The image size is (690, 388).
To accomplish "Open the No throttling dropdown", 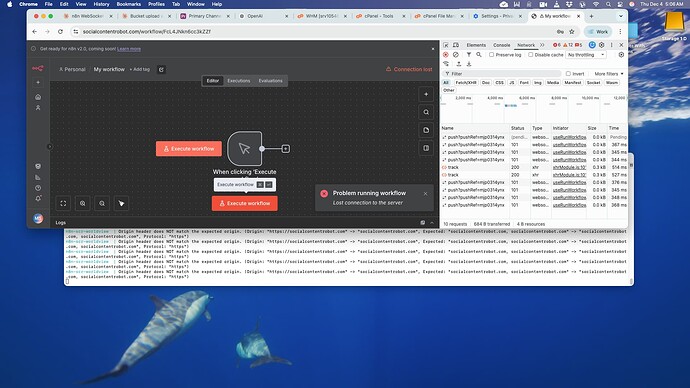I will [586, 55].
